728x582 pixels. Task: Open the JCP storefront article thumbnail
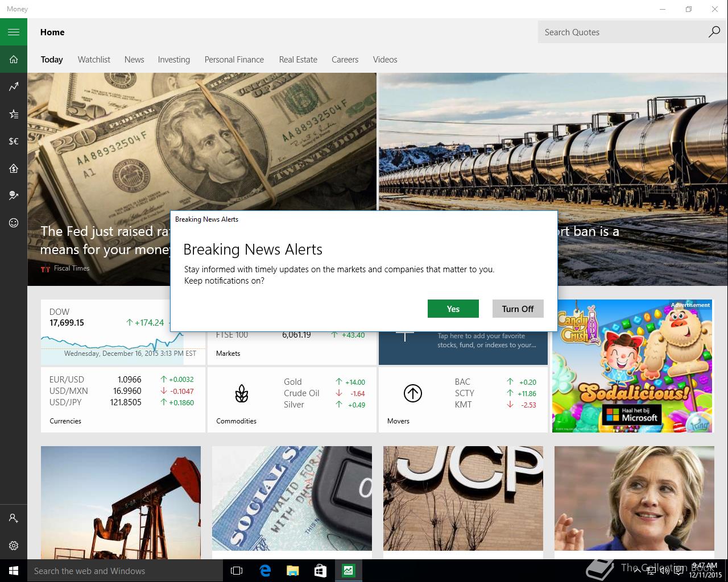click(x=463, y=498)
